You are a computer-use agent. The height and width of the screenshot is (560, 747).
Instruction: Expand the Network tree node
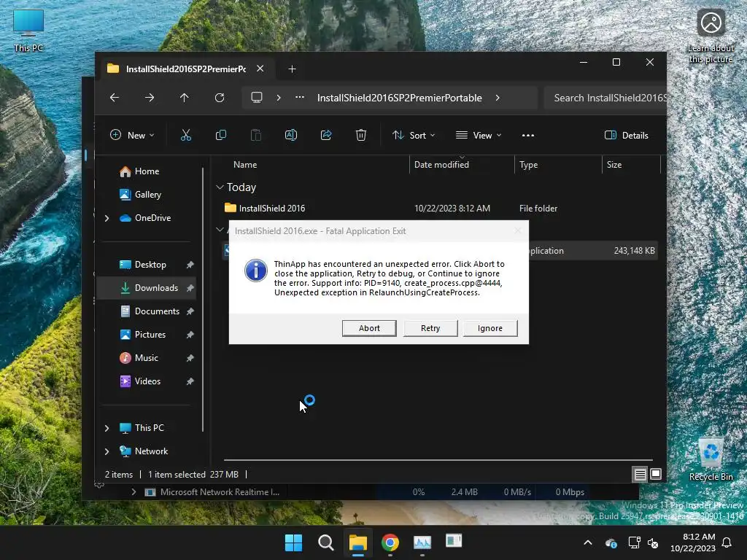(107, 451)
